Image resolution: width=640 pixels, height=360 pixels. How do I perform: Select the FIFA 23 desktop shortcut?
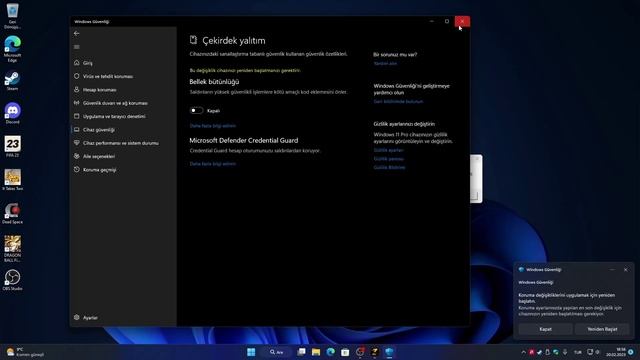[12, 147]
